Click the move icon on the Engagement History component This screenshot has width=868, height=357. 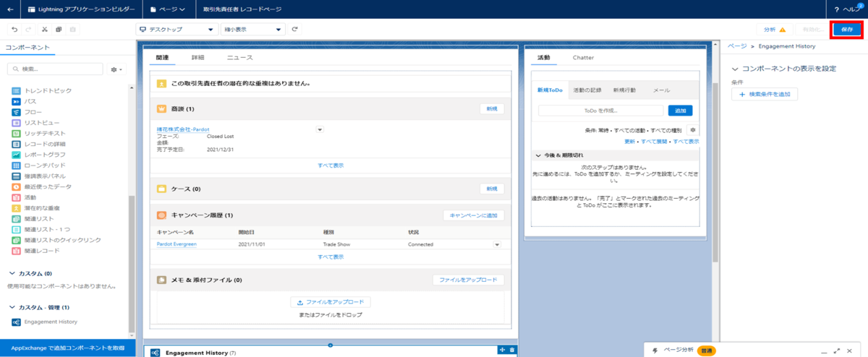coord(503,350)
